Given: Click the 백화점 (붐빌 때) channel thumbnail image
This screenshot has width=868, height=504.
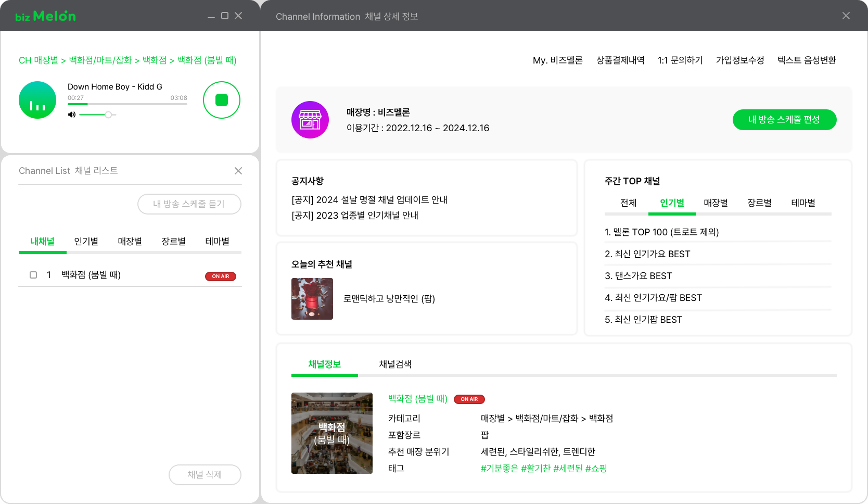Looking at the screenshot, I should [x=332, y=433].
